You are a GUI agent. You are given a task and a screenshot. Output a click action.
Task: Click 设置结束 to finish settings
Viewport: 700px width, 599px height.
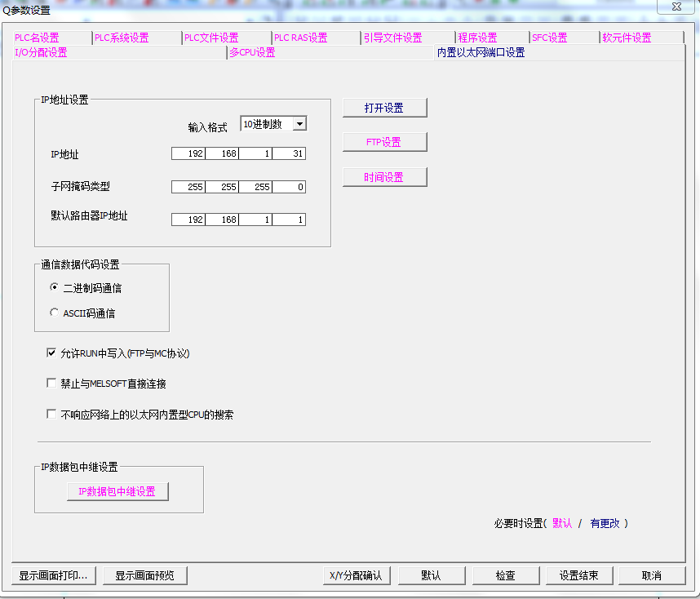(579, 575)
